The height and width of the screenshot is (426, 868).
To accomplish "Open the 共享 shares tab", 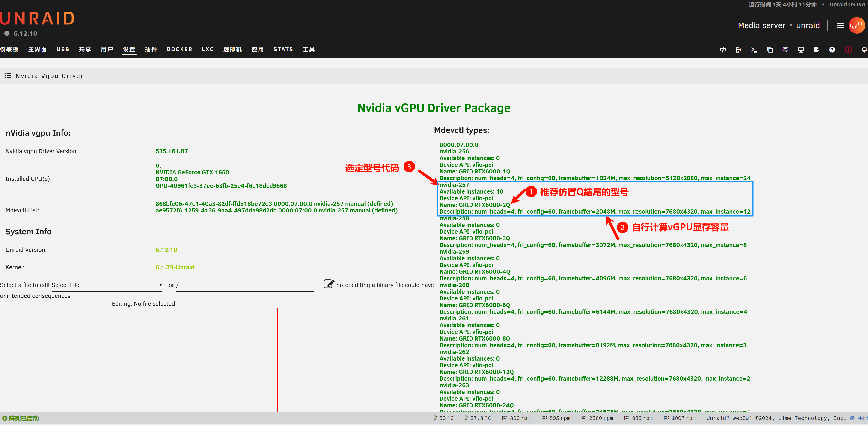I will click(x=85, y=49).
